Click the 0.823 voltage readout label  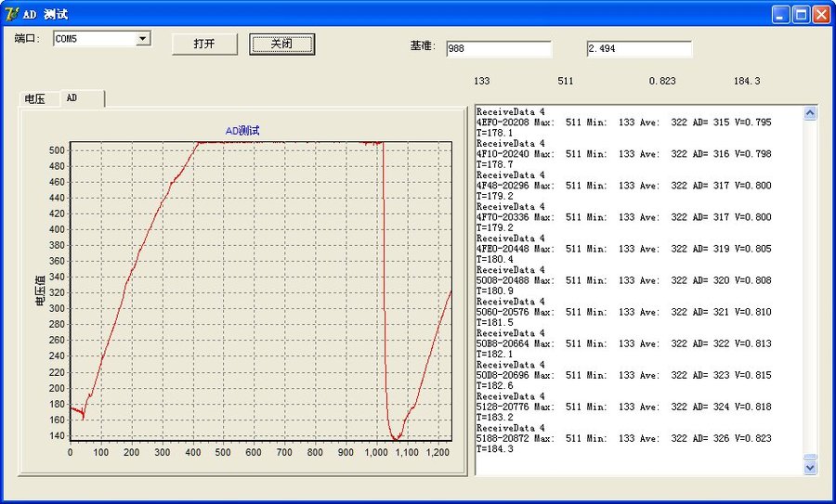click(661, 82)
